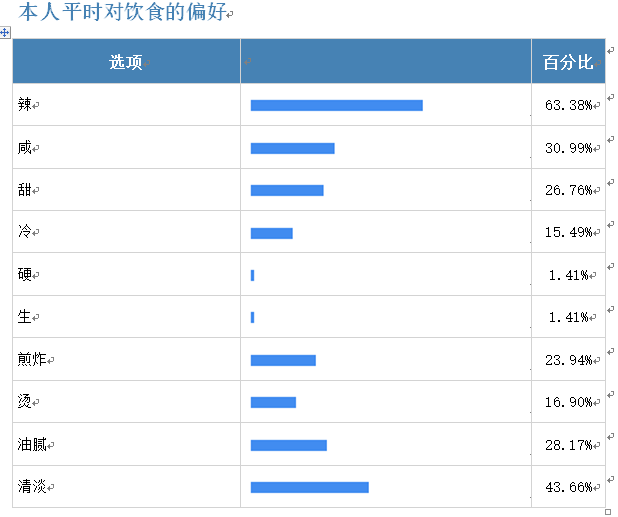Click the 43.66% percentage cell
Screen dimensions: 618x517
[568, 487]
